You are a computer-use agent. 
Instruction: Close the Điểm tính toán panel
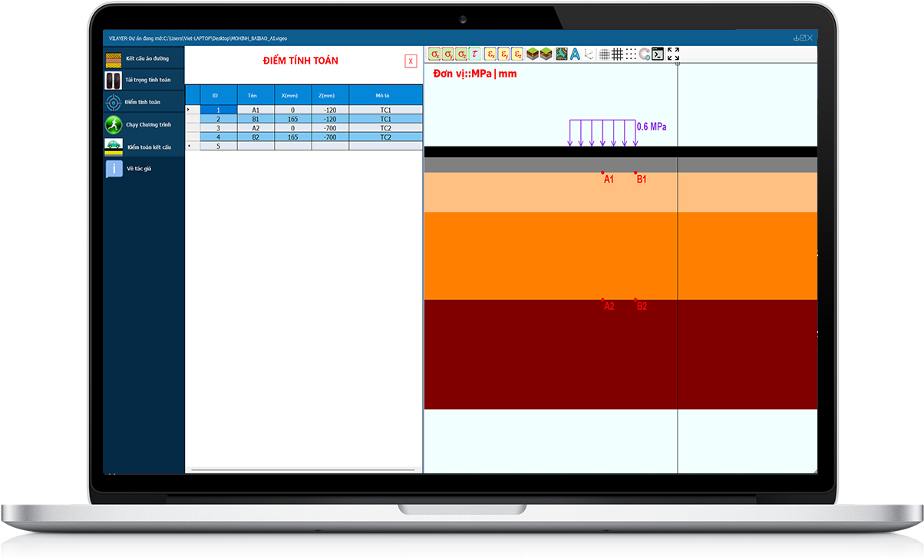(x=411, y=61)
